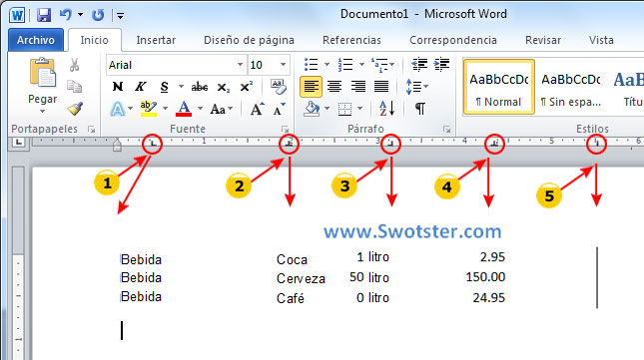Click the Increase Indent icon
644x360 pixels.
(441, 65)
